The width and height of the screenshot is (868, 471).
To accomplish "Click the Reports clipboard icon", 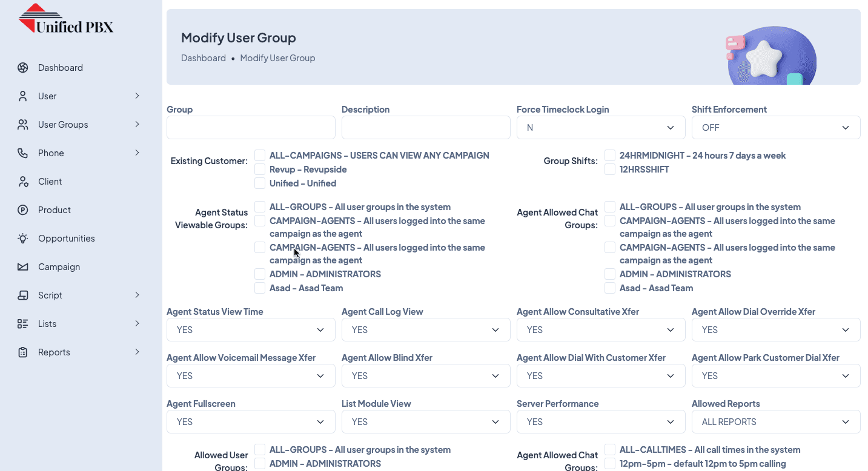I will [23, 352].
